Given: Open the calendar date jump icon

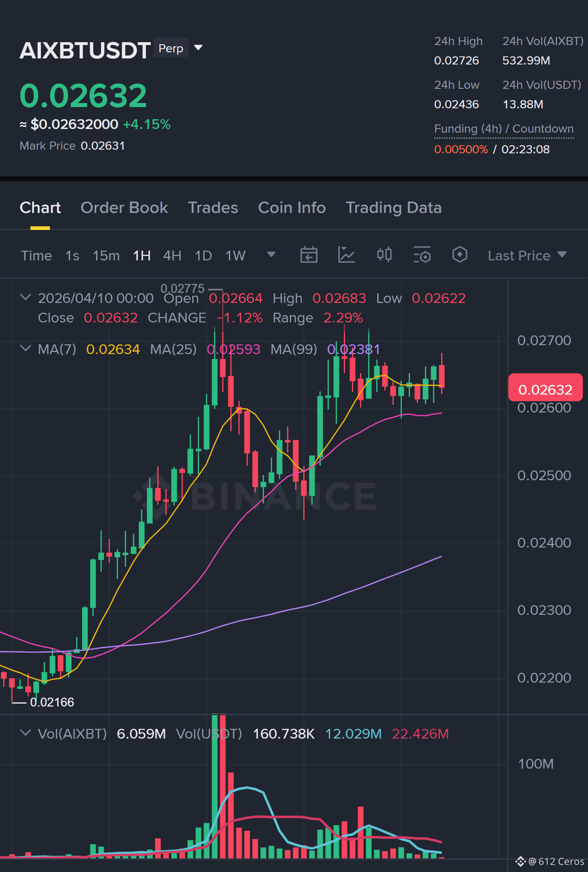Looking at the screenshot, I should (x=309, y=255).
